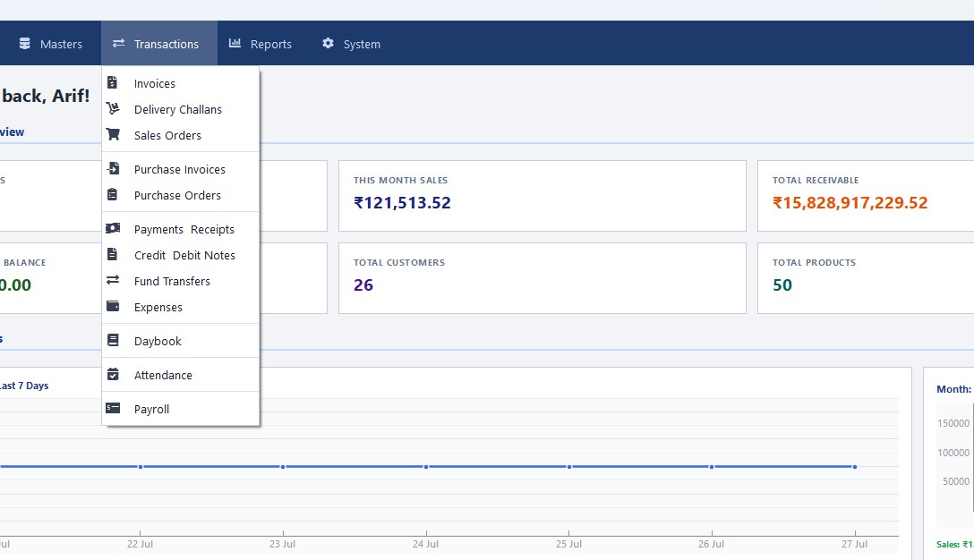974x560 pixels.
Task: Click the 26 Jul chart data point
Action: click(x=712, y=466)
